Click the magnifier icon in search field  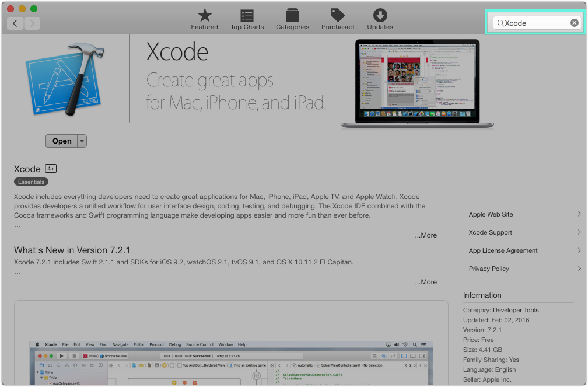[x=501, y=23]
